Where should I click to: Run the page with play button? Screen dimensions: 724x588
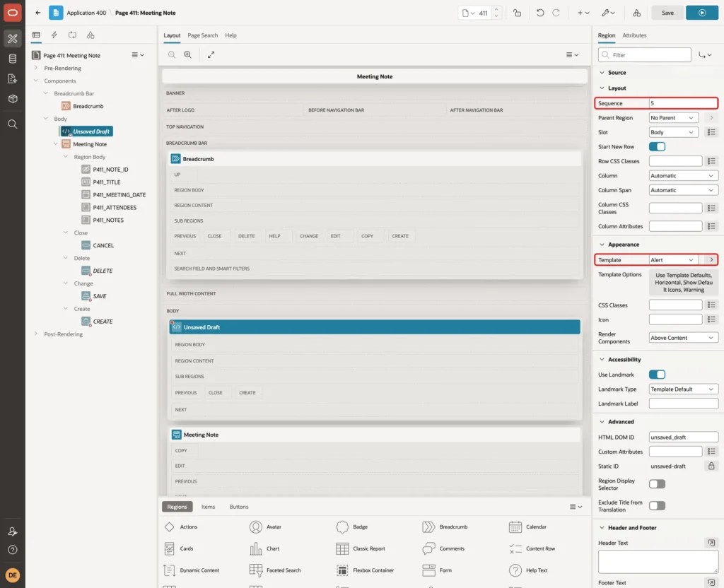pos(702,13)
